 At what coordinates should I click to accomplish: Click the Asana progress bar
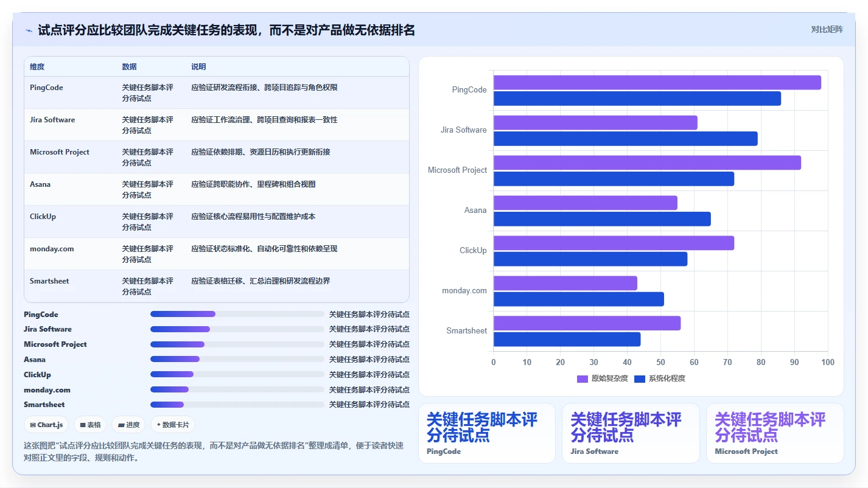(237, 360)
